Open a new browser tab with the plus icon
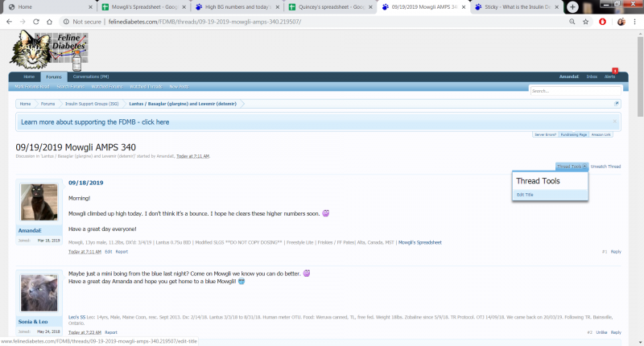Viewport: 644px width, 346px height. pos(572,6)
